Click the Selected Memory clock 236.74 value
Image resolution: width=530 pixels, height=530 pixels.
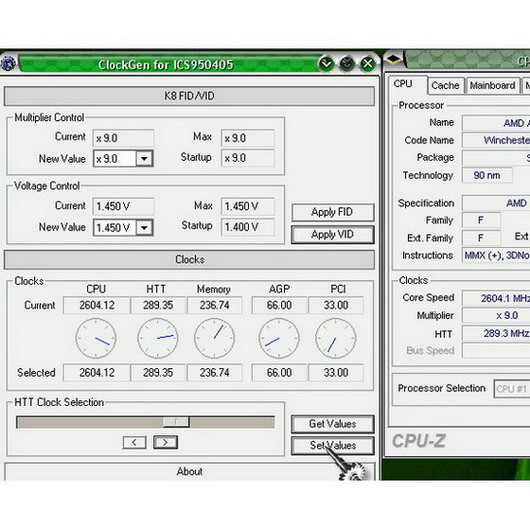214,373
